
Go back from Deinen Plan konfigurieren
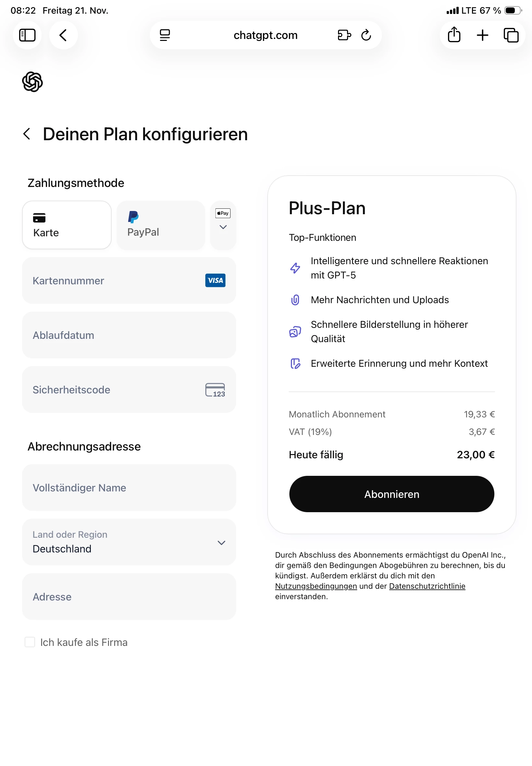(27, 134)
